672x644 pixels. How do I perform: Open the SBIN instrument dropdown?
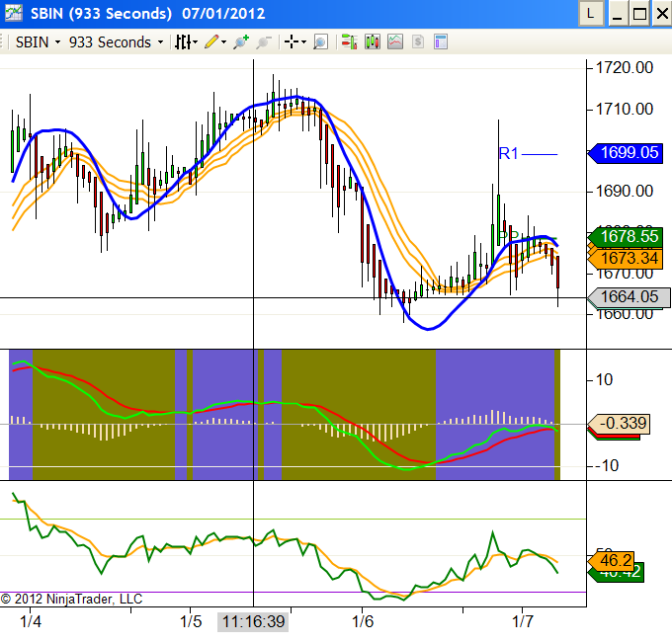coord(38,42)
